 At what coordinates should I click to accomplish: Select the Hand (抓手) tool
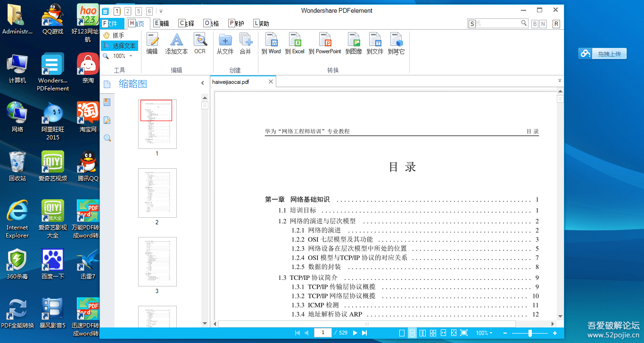113,35
